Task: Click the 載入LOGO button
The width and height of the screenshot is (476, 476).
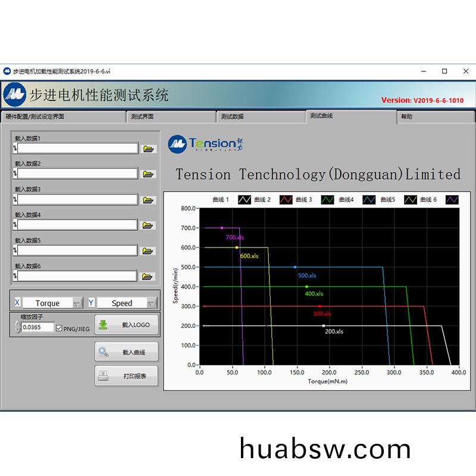Action: pyautogui.click(x=127, y=325)
